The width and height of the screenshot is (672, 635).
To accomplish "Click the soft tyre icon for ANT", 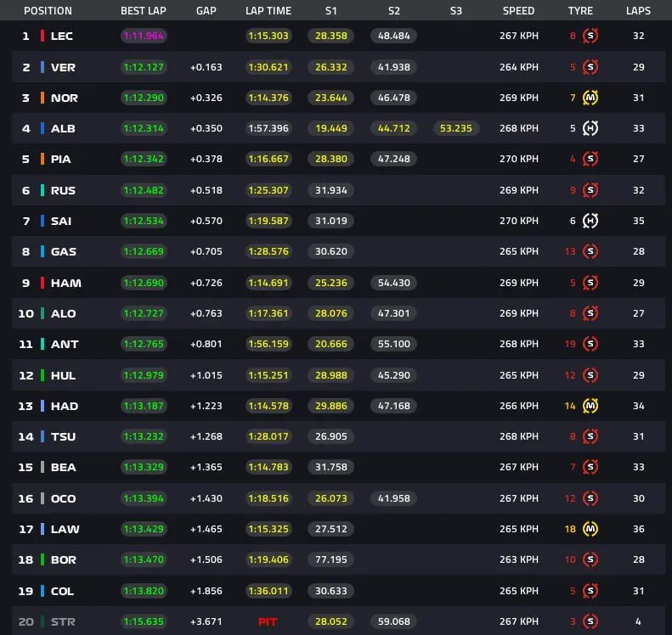I will (x=590, y=344).
